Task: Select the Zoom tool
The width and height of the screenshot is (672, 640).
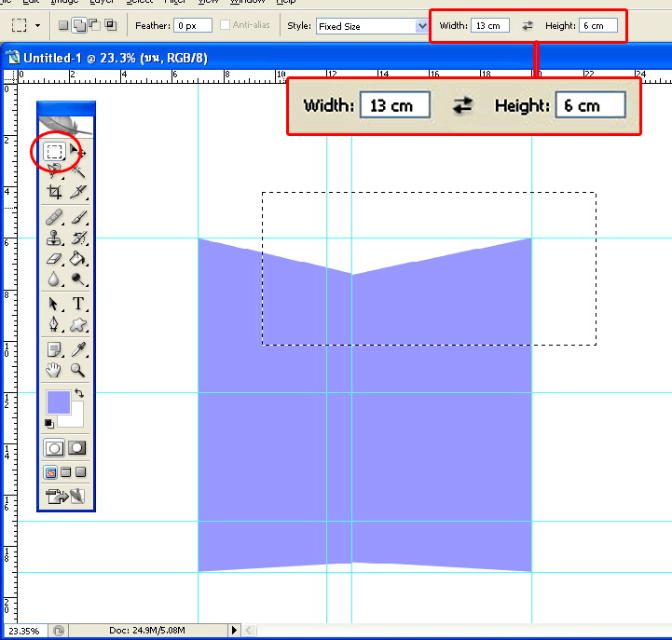Action: click(x=78, y=370)
